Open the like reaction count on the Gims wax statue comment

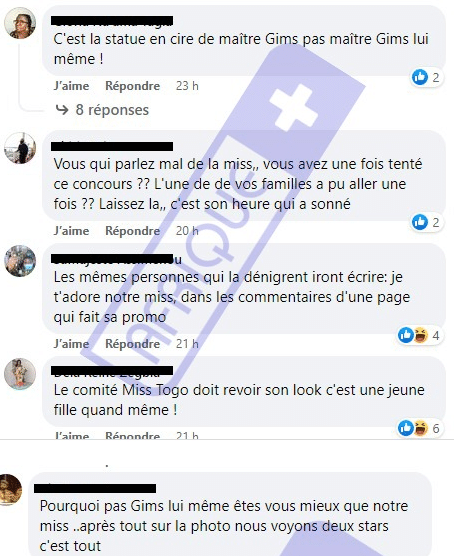(426, 77)
